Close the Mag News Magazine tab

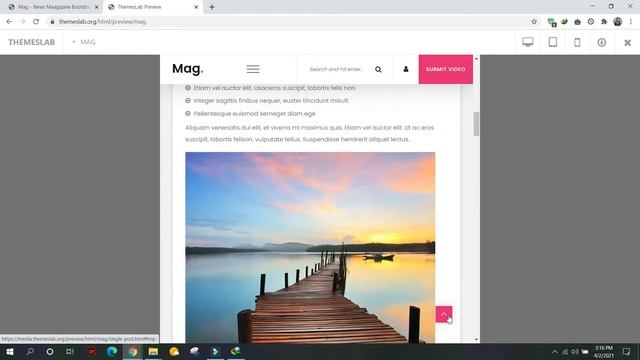[96, 7]
